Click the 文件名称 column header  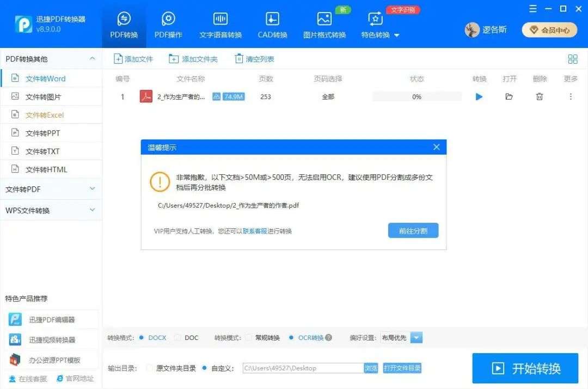[191, 79]
